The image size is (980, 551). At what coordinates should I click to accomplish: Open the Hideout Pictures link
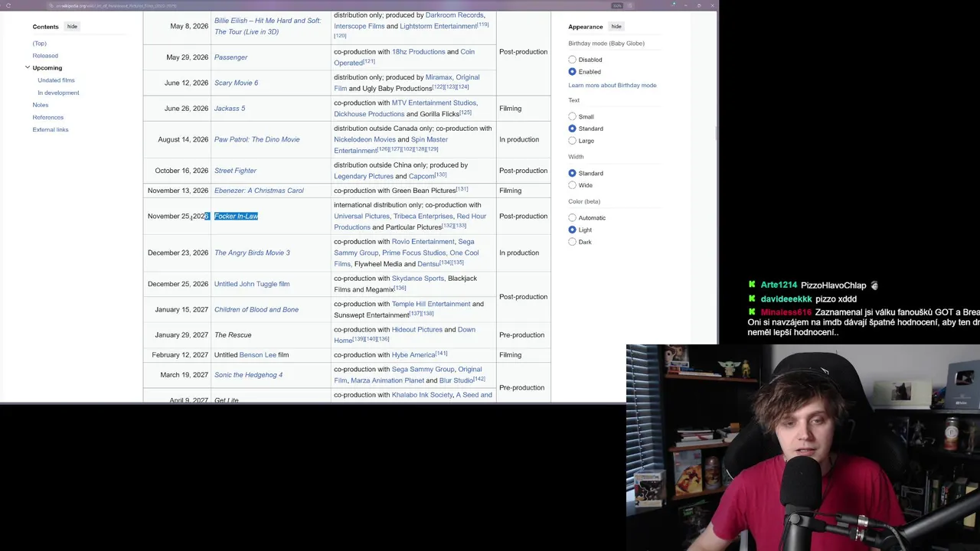click(x=417, y=330)
